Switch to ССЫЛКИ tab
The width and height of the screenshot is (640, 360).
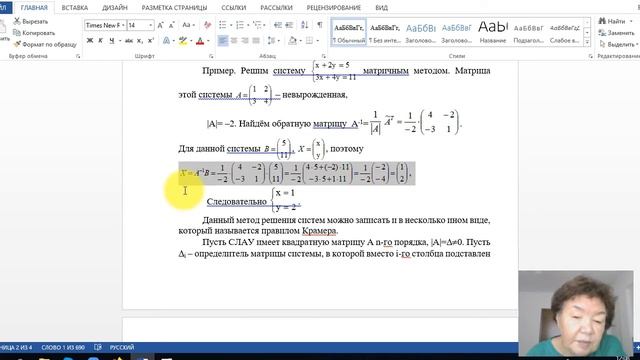coord(233,7)
